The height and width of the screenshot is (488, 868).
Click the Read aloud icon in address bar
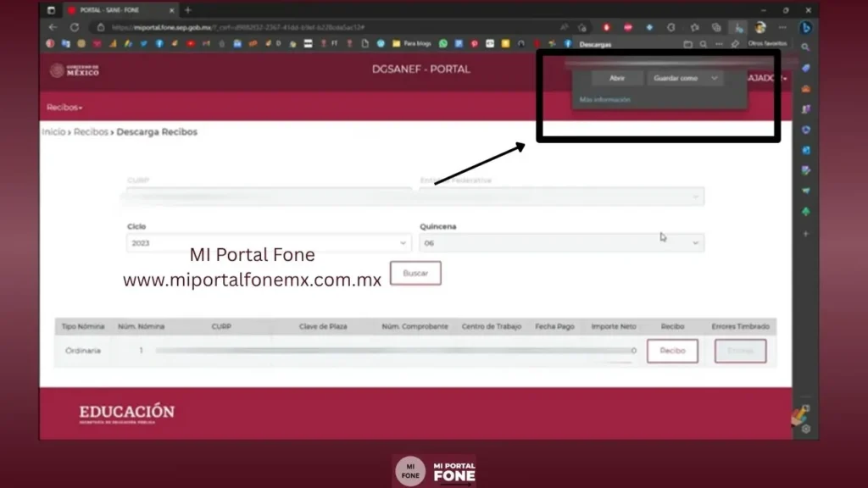pyautogui.click(x=564, y=27)
